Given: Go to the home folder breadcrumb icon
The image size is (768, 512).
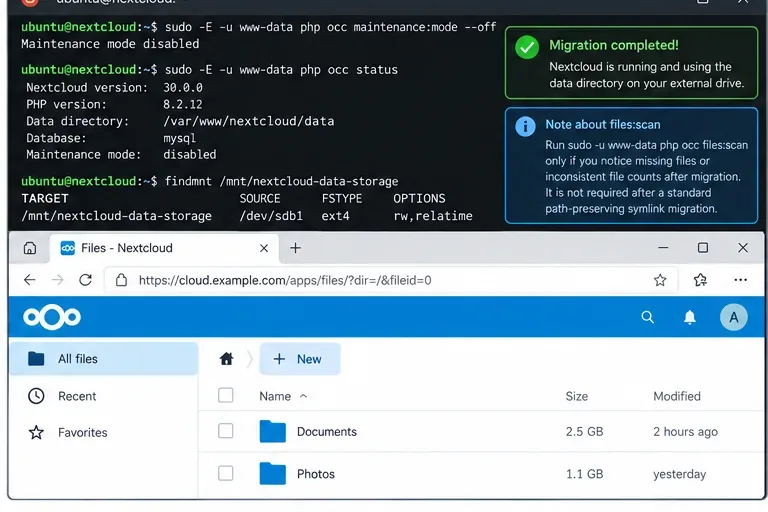Looking at the screenshot, I should 226,359.
